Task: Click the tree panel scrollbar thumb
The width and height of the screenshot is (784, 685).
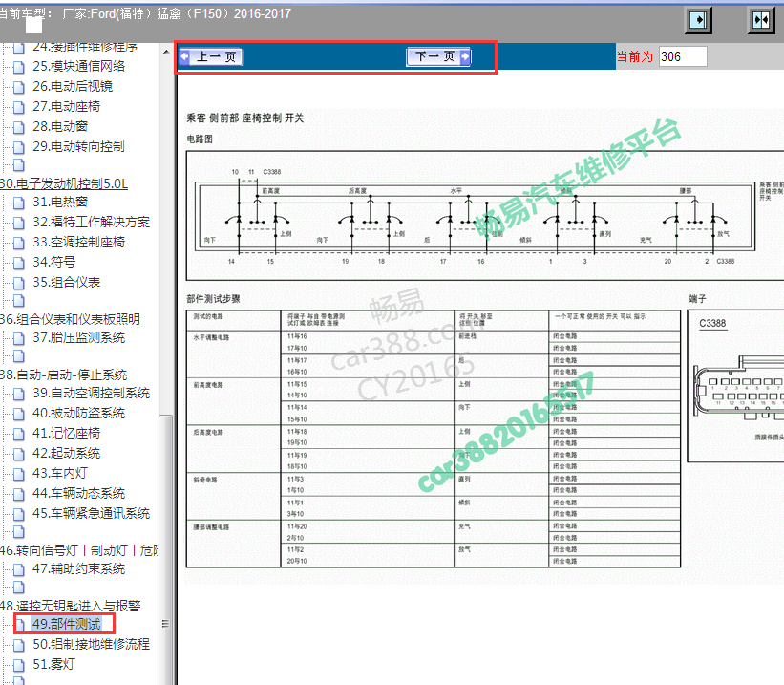Action: click(165, 549)
